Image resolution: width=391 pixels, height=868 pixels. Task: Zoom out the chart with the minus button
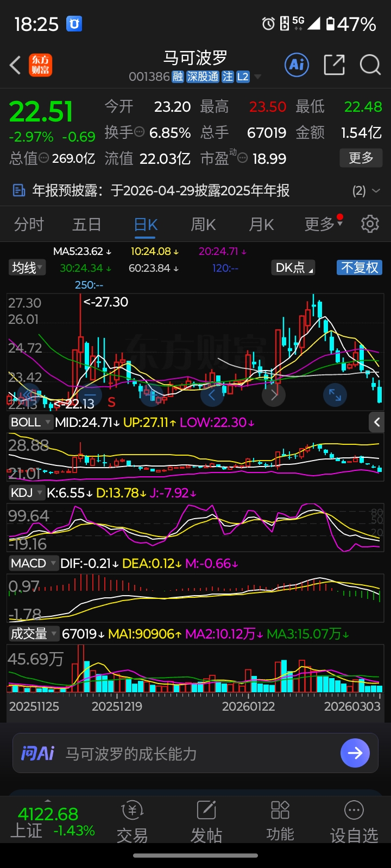(x=90, y=394)
